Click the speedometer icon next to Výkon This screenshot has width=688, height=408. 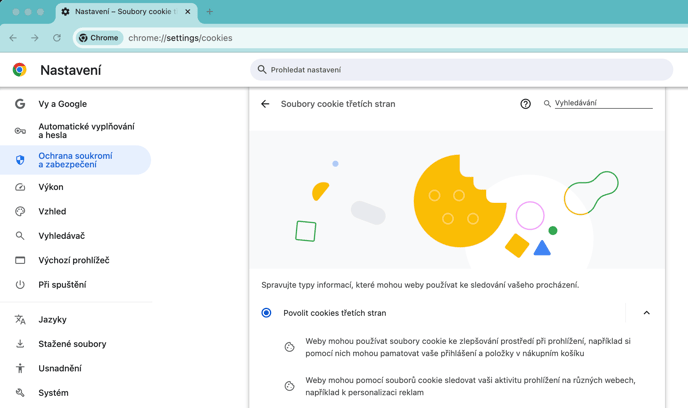pyautogui.click(x=20, y=187)
